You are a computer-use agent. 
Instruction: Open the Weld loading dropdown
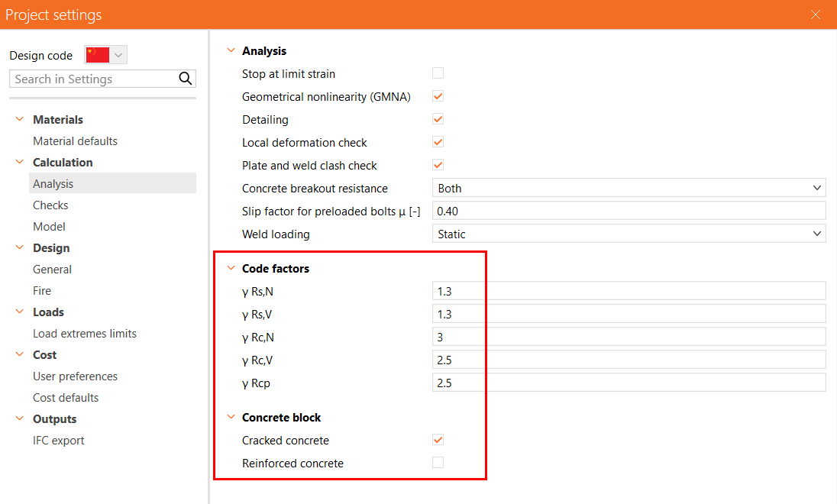point(629,234)
